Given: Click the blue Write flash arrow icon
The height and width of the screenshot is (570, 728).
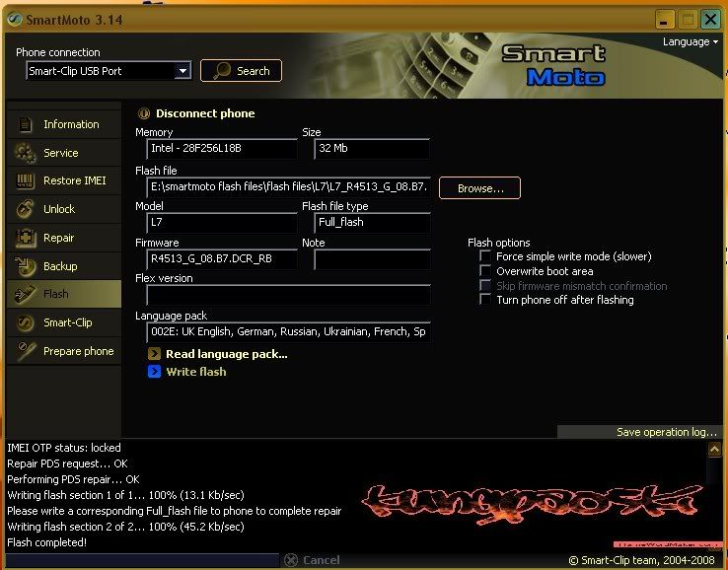Looking at the screenshot, I should tap(154, 372).
